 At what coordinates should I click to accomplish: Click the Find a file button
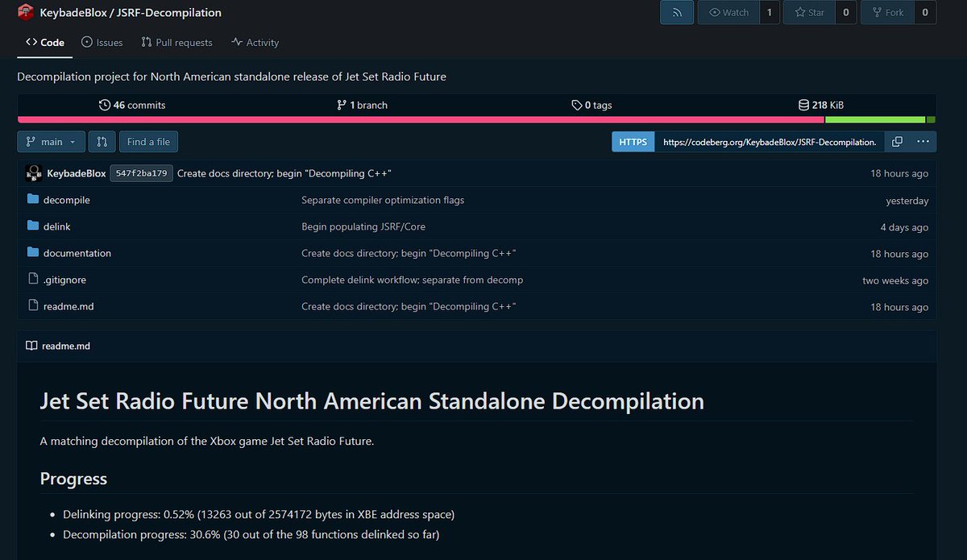pyautogui.click(x=148, y=142)
